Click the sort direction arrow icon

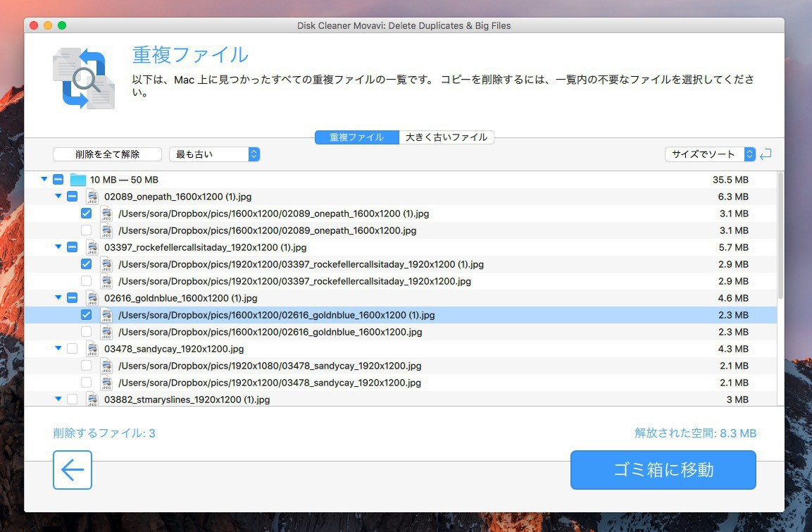[766, 154]
